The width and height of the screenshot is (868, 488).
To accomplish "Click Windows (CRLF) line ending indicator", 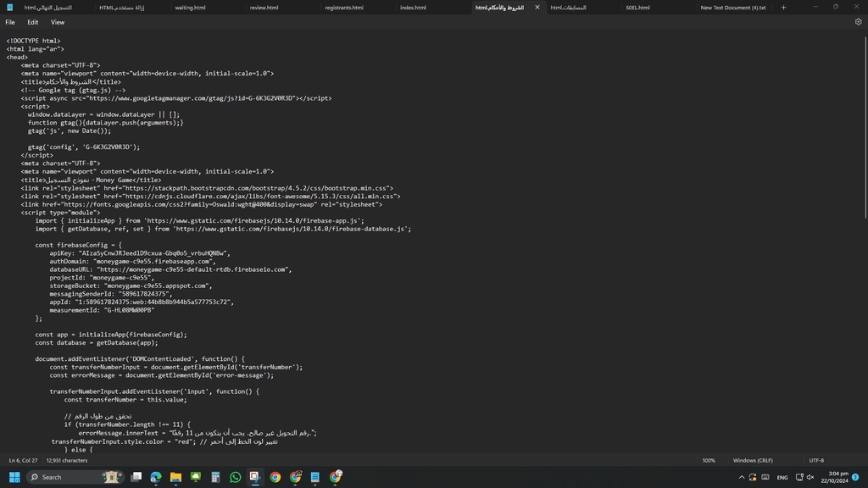I will point(753,460).
